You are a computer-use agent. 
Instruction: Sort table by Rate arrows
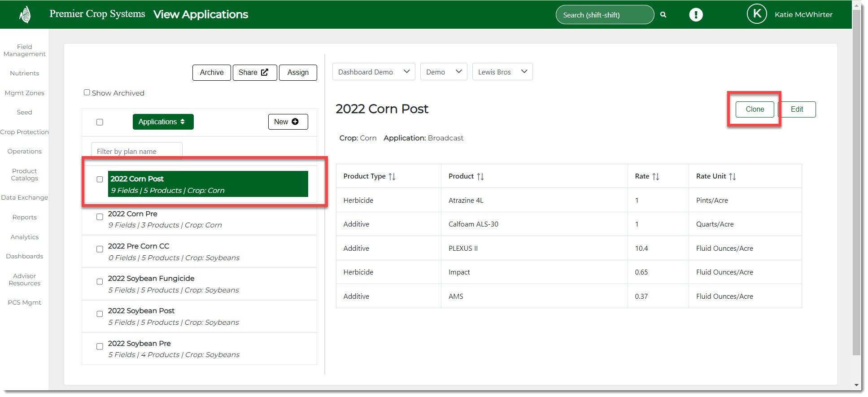tap(656, 176)
